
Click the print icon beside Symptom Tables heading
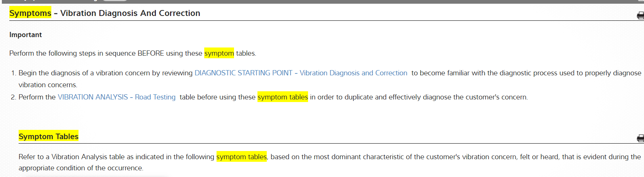(640, 138)
